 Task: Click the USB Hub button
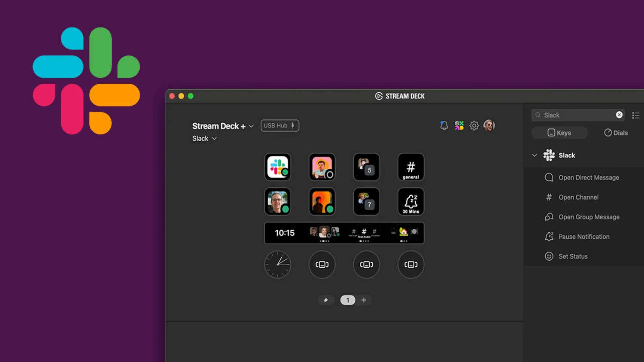click(x=279, y=125)
